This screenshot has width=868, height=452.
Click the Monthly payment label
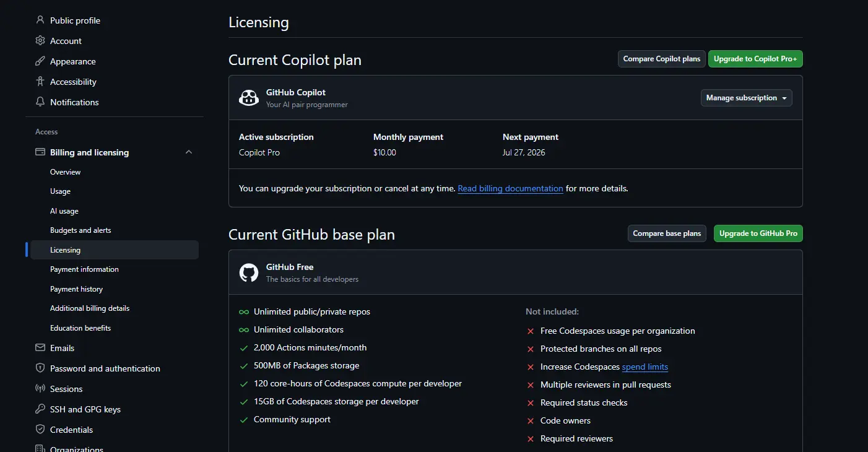(408, 137)
